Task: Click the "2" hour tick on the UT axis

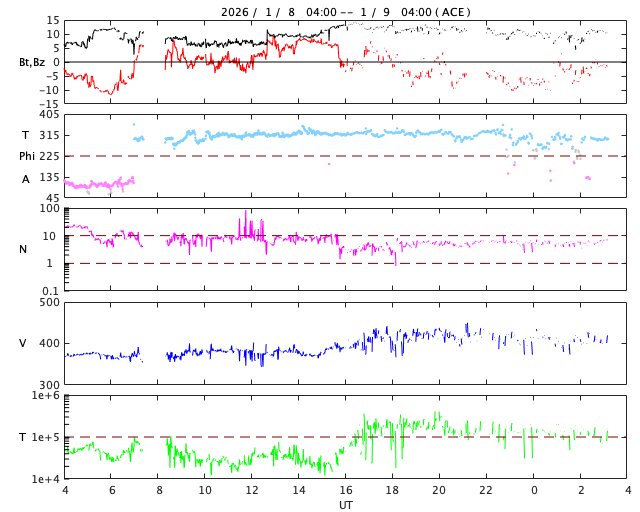Action: tap(581, 490)
